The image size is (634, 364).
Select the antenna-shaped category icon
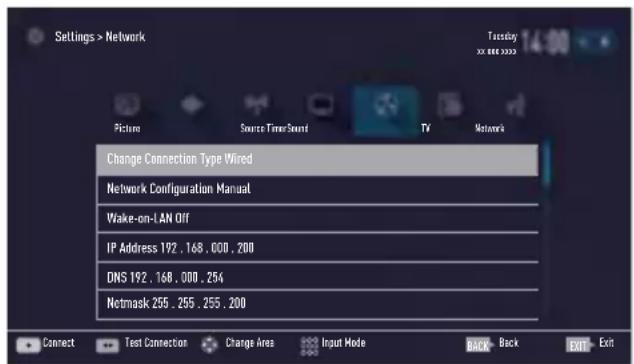coord(256,104)
